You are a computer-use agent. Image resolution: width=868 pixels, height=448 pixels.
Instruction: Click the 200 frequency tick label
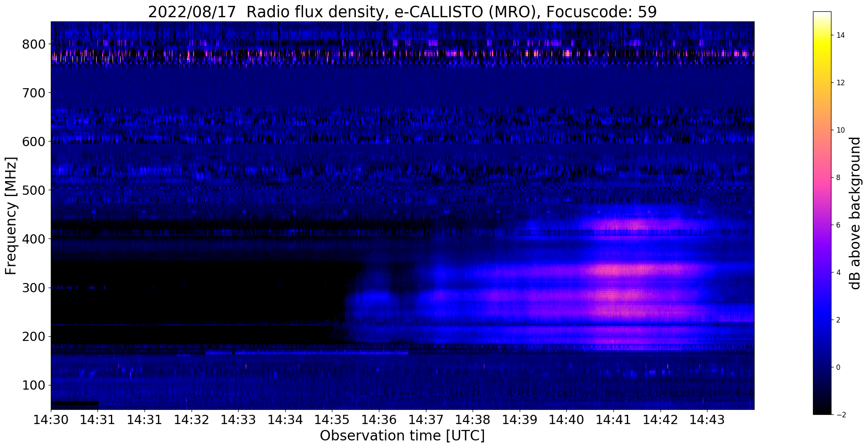click(x=34, y=336)
